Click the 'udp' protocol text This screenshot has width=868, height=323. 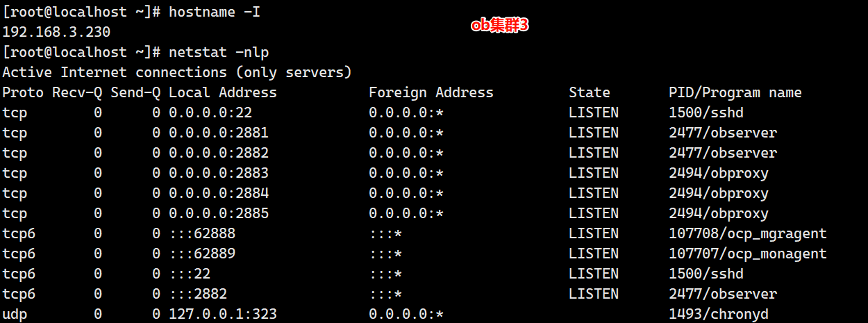coord(15,314)
